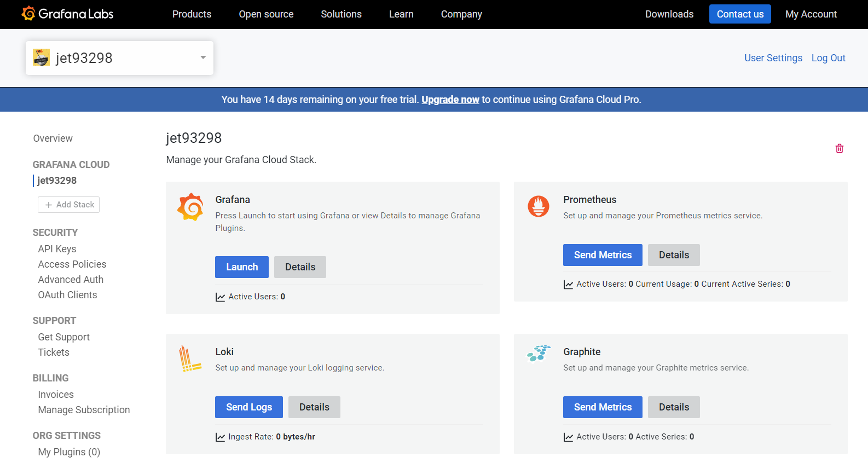Image resolution: width=868 pixels, height=463 pixels.
Task: Go to Downloads
Action: coord(669,14)
